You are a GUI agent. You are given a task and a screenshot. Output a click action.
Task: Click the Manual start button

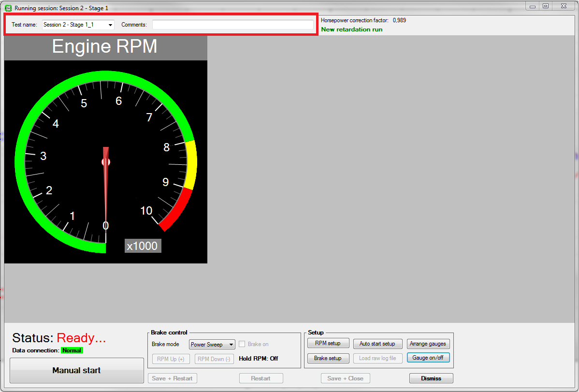77,370
